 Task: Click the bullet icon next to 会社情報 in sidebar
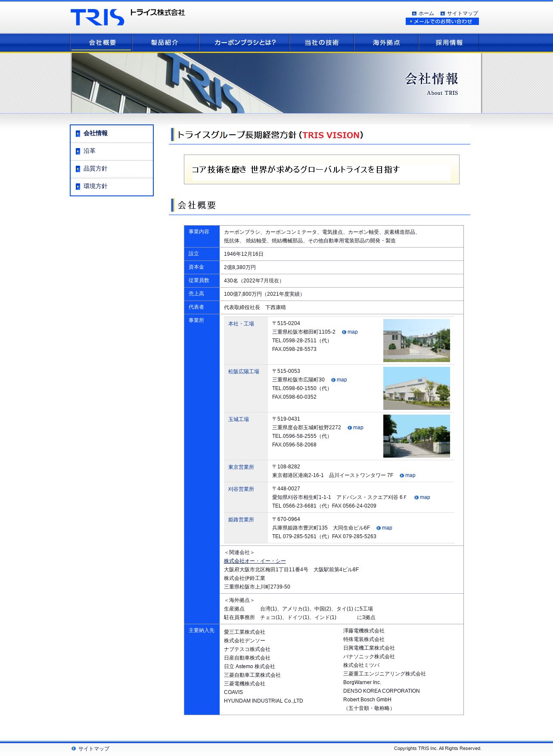[78, 133]
